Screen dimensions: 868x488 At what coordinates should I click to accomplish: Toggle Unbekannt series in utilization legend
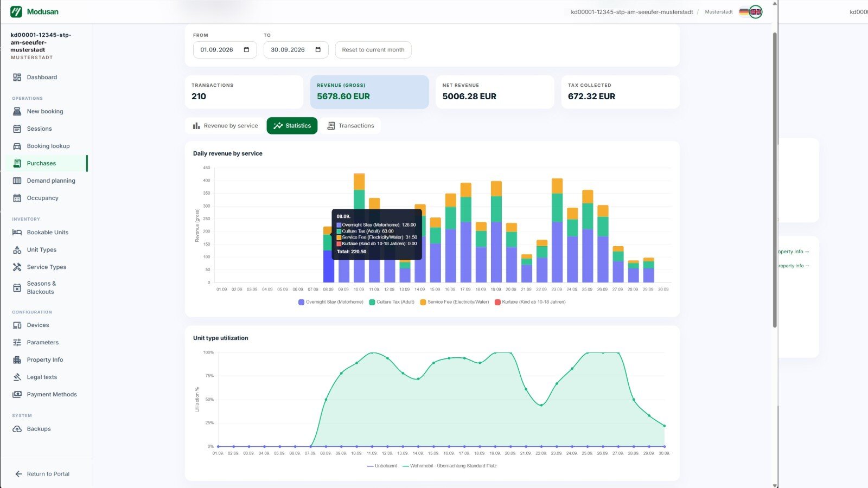[x=382, y=466]
